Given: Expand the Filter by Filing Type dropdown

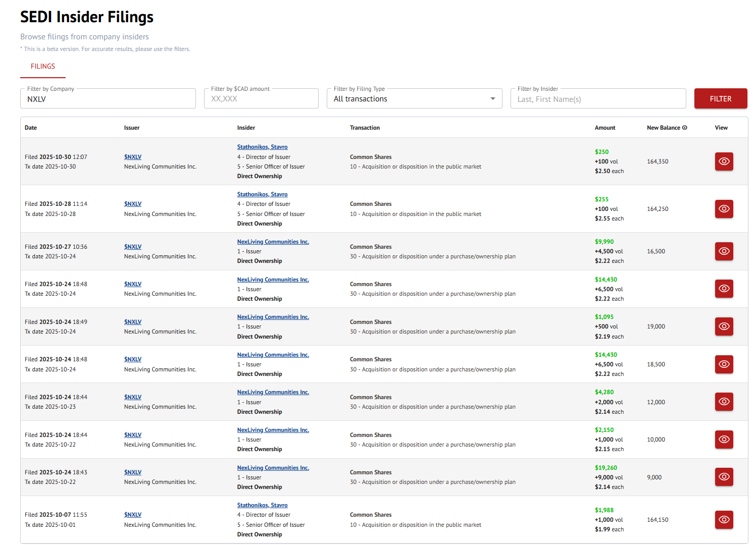Looking at the screenshot, I should (414, 99).
